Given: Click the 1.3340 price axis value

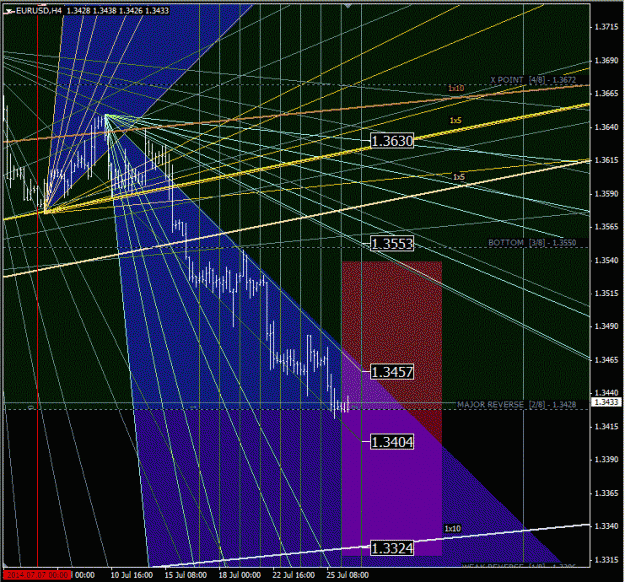Looking at the screenshot, I should pyautogui.click(x=606, y=526).
